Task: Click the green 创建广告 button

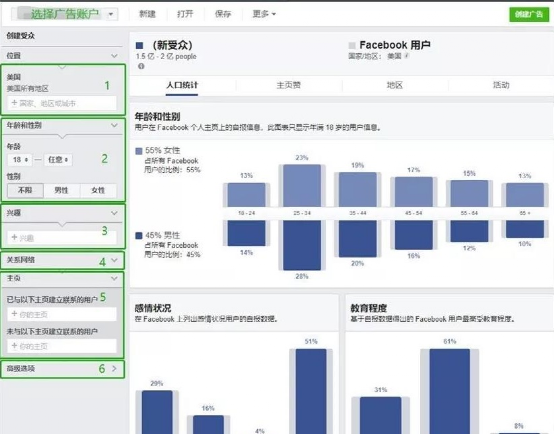Action: pos(529,14)
